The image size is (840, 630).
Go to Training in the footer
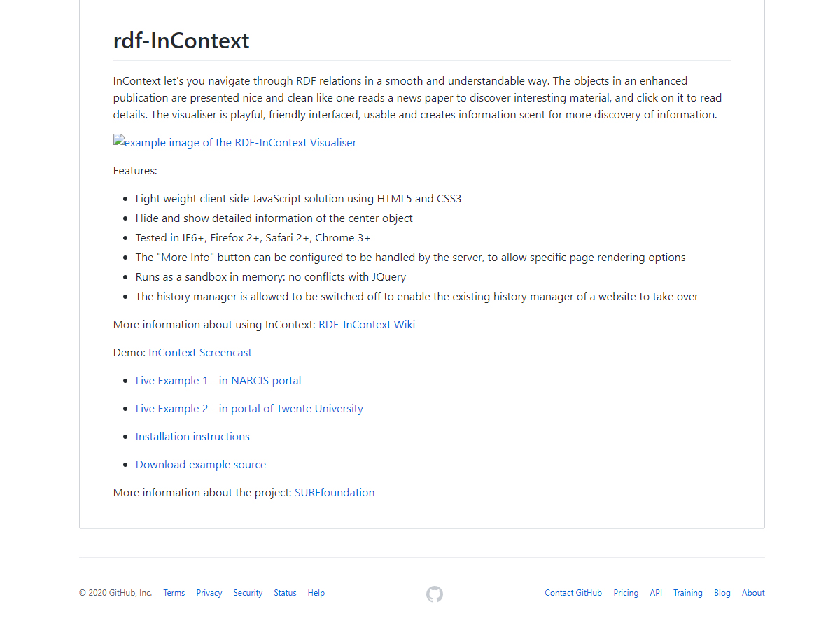click(x=688, y=593)
